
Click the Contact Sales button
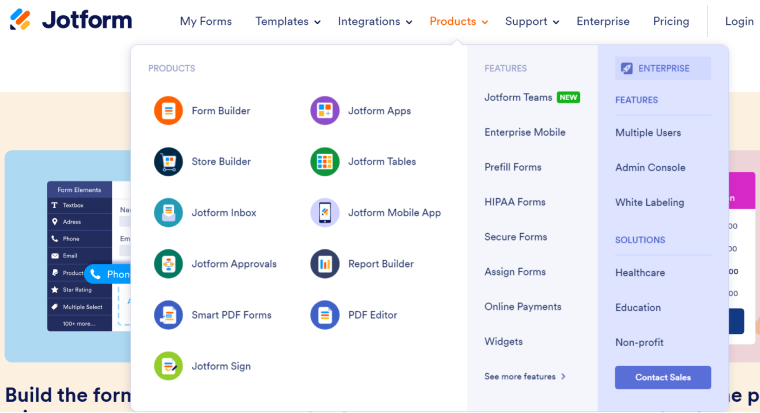point(663,377)
